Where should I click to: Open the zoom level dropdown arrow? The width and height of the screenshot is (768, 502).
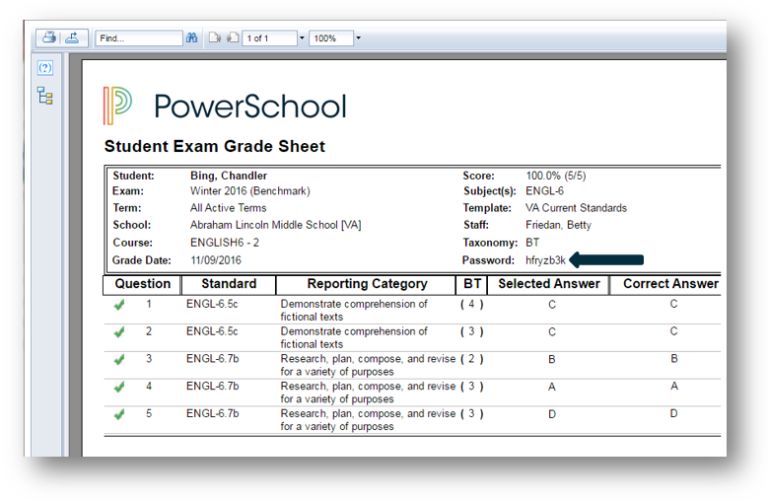(359, 38)
